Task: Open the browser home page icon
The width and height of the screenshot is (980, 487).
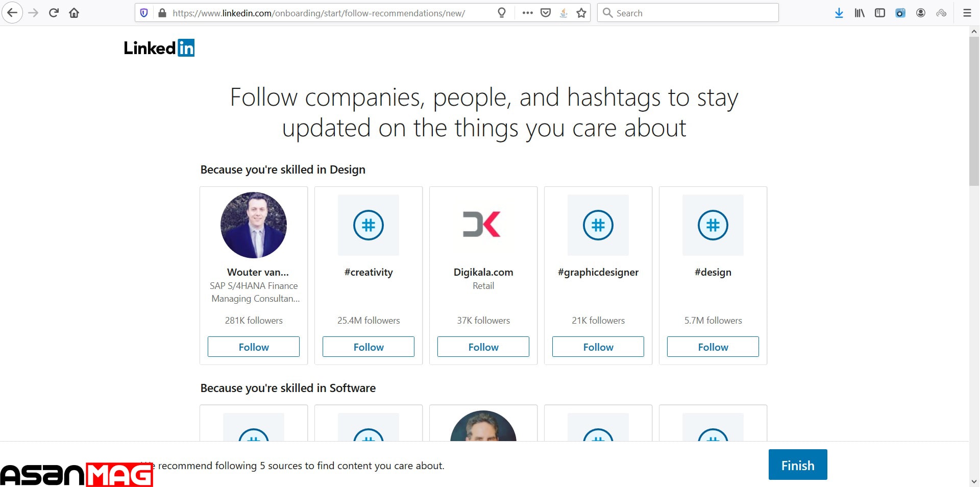Action: pyautogui.click(x=74, y=13)
